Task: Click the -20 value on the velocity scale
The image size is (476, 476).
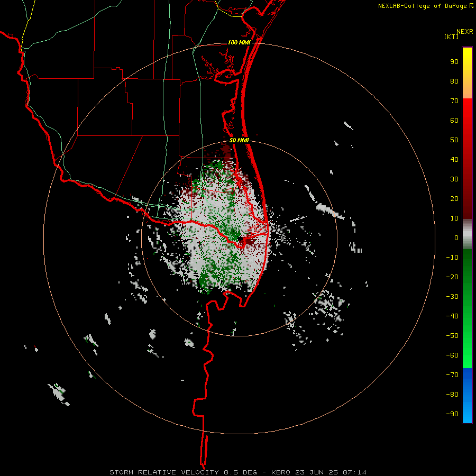Action: [x=452, y=277]
